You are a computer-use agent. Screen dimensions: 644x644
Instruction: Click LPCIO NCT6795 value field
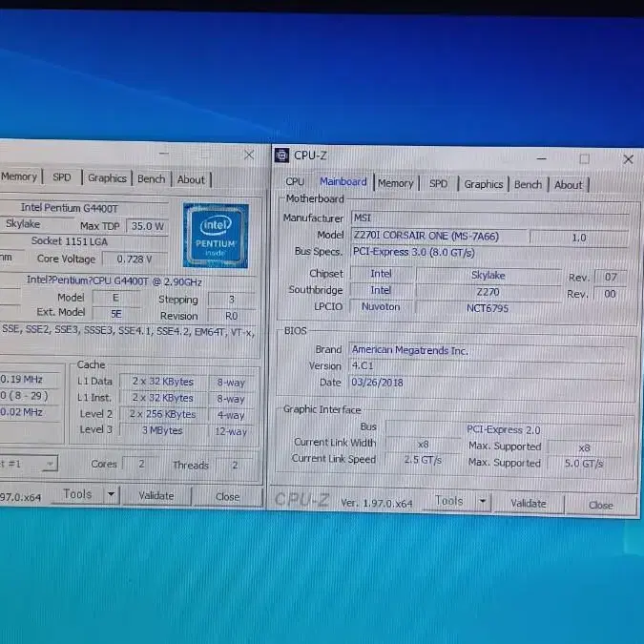coord(488,308)
